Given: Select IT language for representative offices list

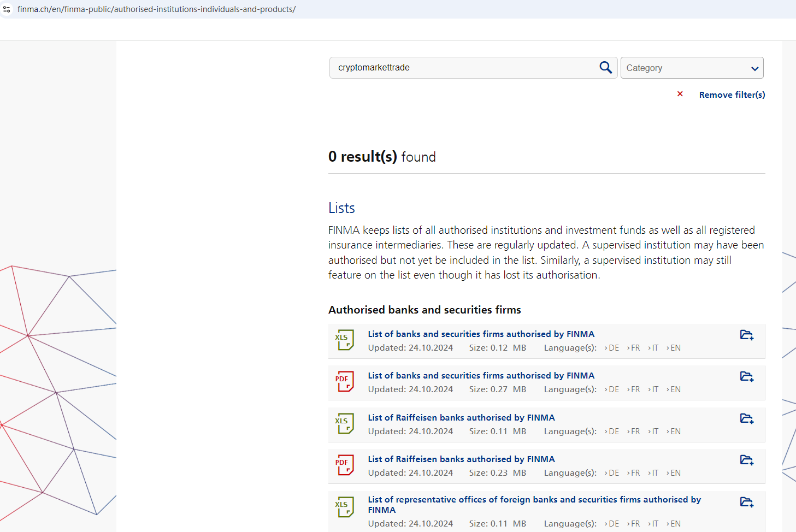Looking at the screenshot, I should pyautogui.click(x=653, y=524).
